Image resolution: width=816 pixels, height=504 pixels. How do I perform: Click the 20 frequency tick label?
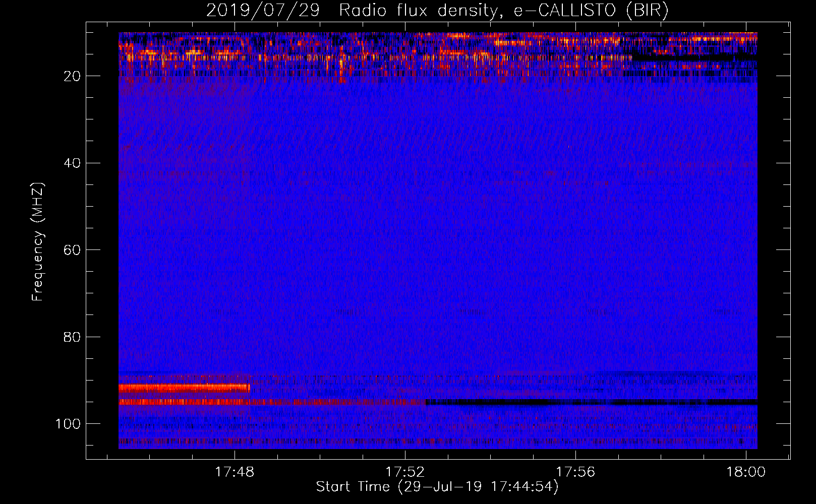(72, 76)
